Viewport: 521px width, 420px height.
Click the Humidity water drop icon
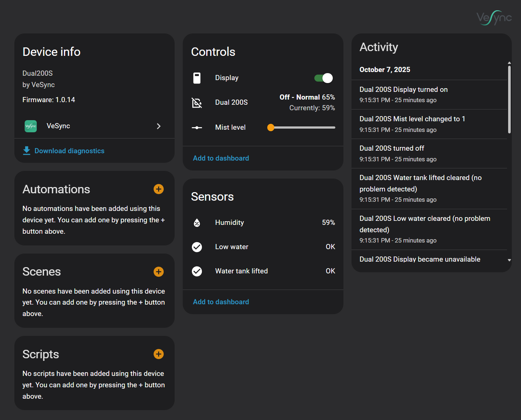click(x=197, y=223)
